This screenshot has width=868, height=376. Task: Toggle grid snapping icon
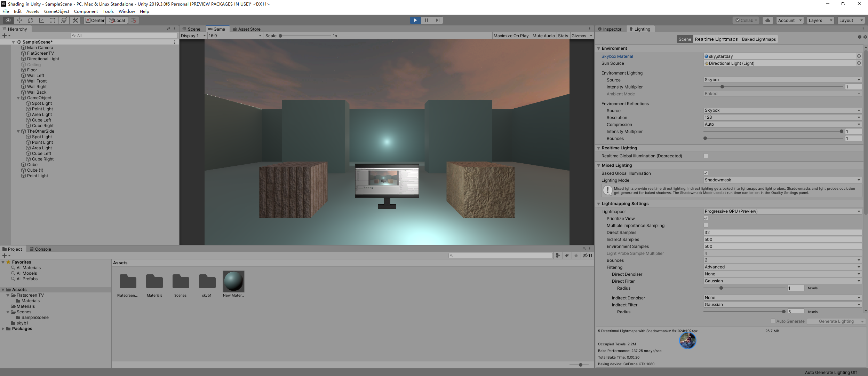point(134,20)
